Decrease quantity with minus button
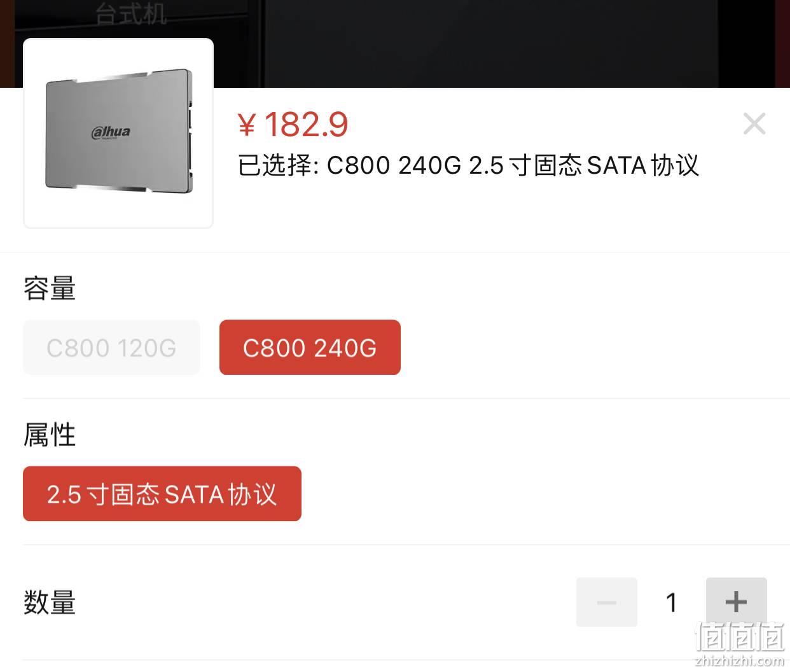Screen dimensions: 790x672 coord(607,602)
